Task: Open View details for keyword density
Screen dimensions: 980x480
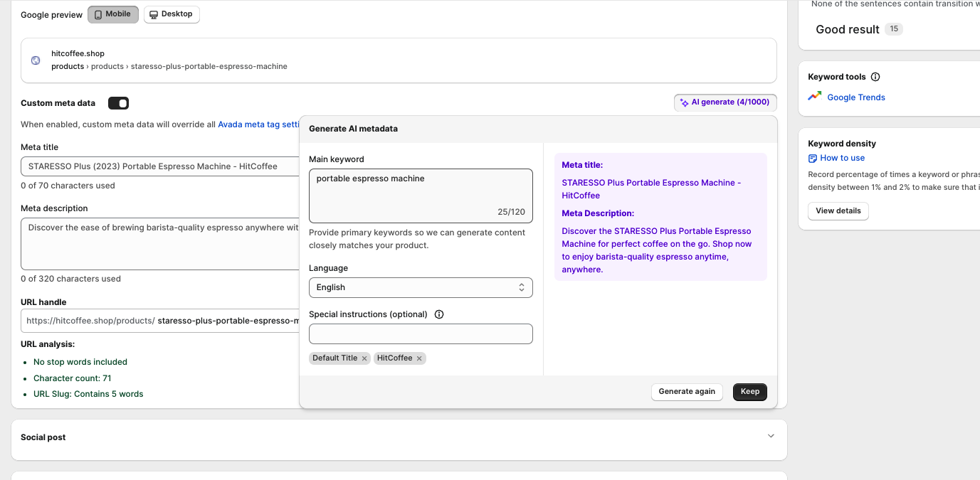Action: click(838, 211)
